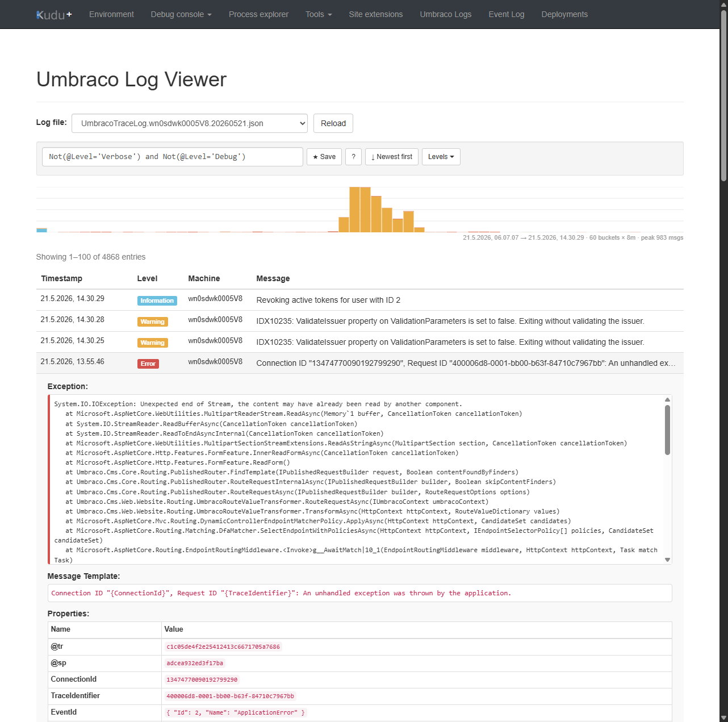The image size is (728, 722).
Task: Click the Properties Value column header
Action: [174, 629]
